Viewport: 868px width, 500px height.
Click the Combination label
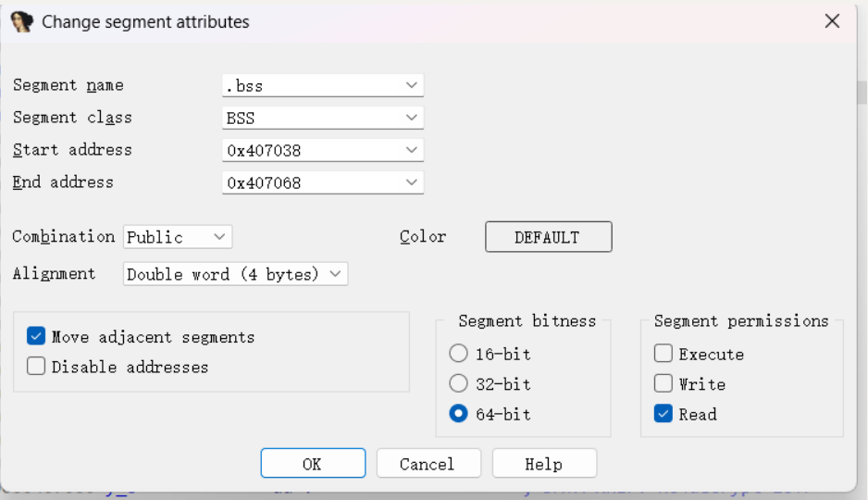(x=64, y=236)
